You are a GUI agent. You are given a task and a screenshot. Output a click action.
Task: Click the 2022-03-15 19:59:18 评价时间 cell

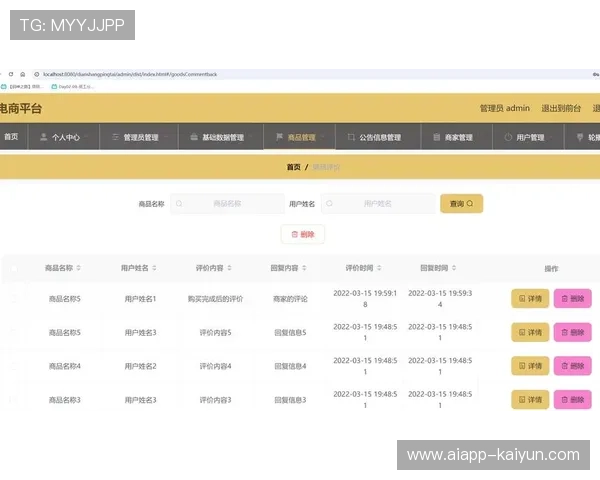tap(365, 299)
